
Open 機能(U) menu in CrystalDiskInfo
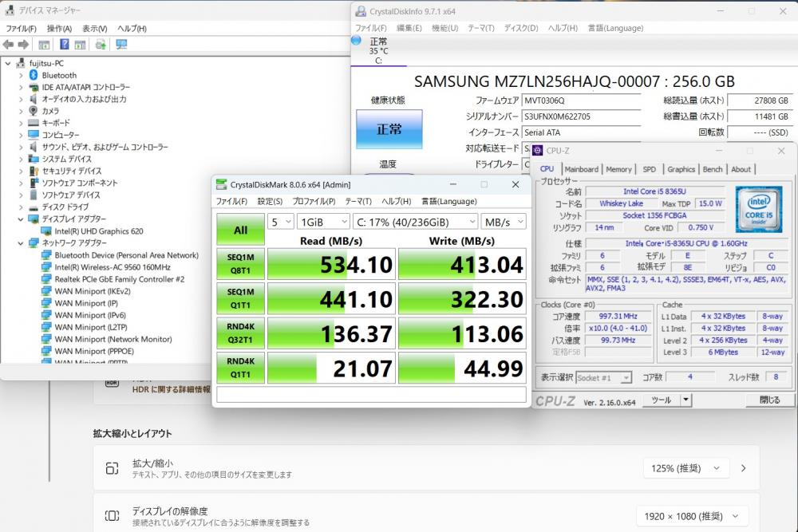point(444,28)
